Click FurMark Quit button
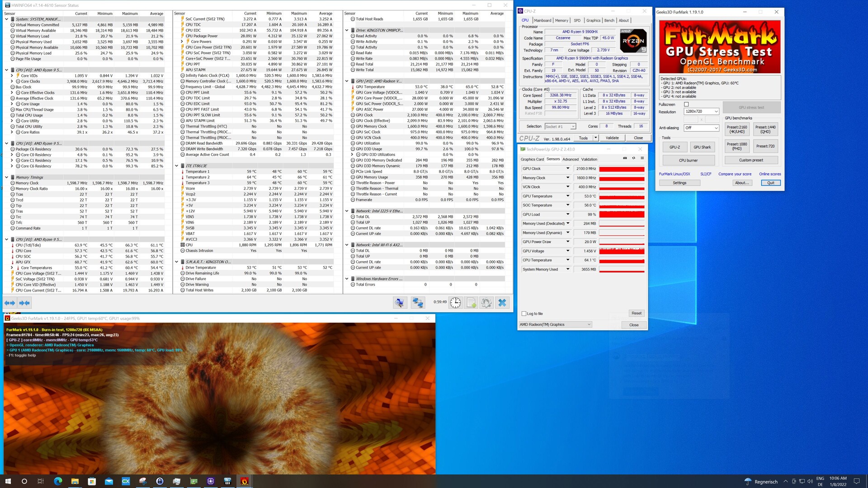Image resolution: width=868 pixels, height=488 pixels. tap(770, 183)
